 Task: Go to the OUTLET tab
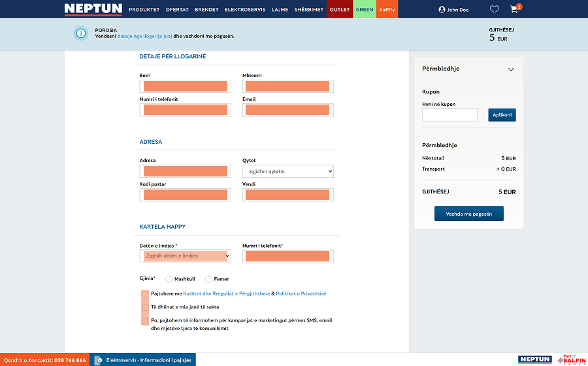340,10
